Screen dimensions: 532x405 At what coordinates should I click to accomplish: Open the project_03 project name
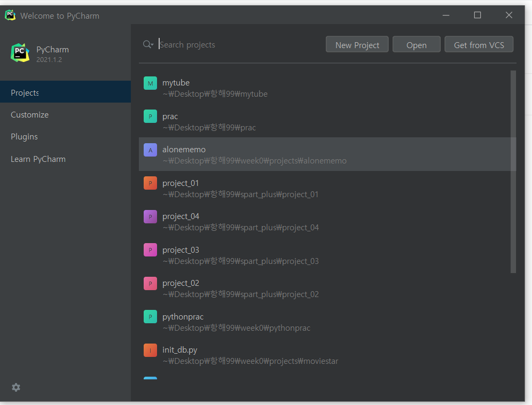click(x=181, y=250)
